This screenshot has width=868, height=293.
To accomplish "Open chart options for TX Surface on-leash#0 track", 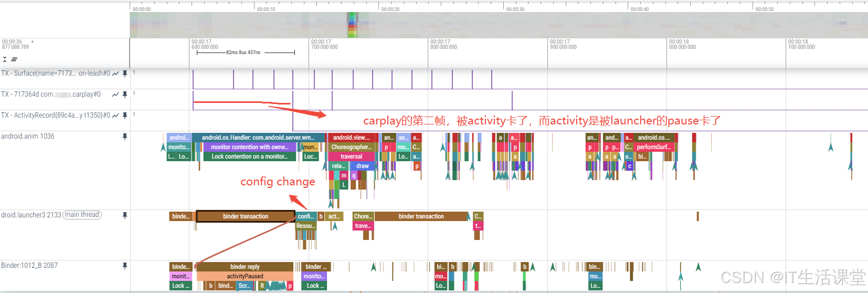I will coord(115,74).
